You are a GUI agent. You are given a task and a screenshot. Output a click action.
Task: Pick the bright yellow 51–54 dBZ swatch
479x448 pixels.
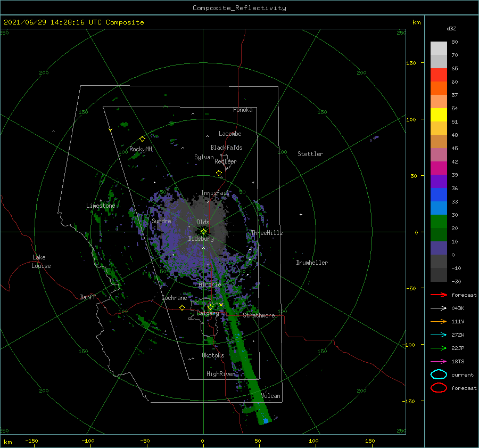click(x=439, y=115)
